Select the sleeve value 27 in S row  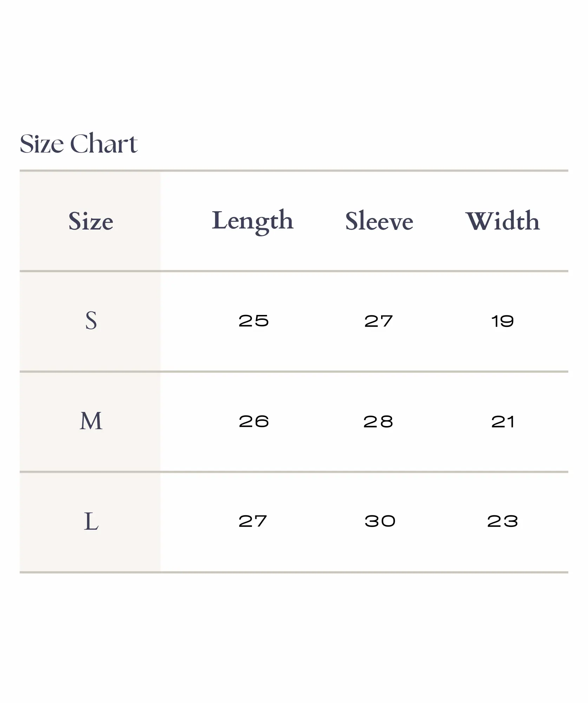click(x=379, y=321)
